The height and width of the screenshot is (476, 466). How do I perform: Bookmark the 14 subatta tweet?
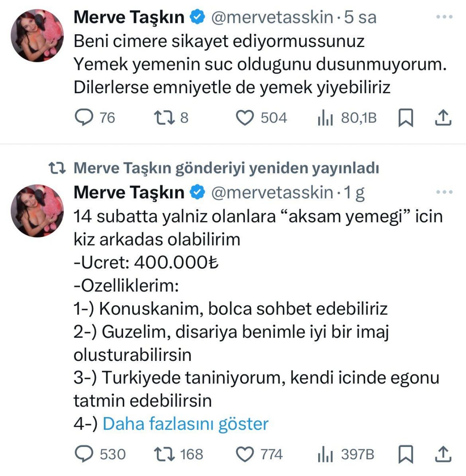point(406,454)
